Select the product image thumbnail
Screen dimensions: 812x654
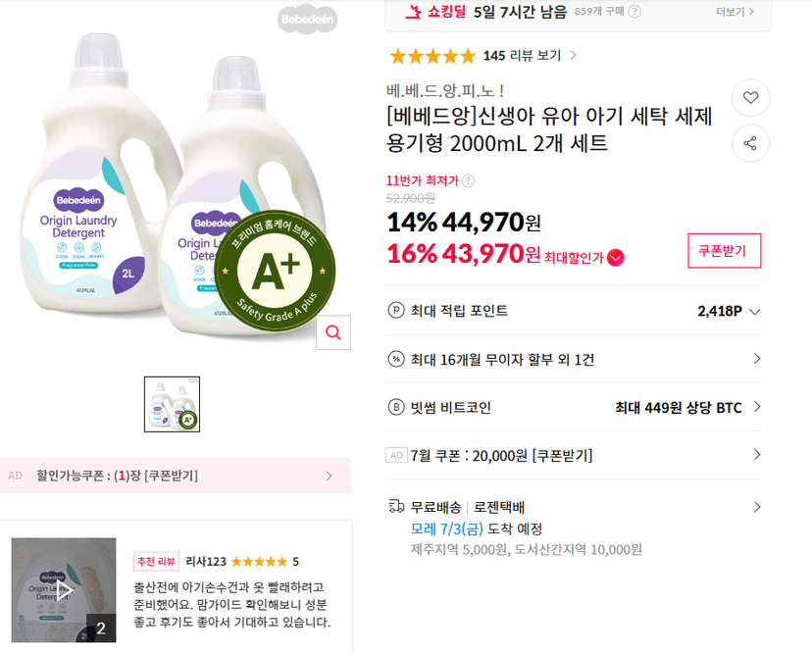click(172, 404)
